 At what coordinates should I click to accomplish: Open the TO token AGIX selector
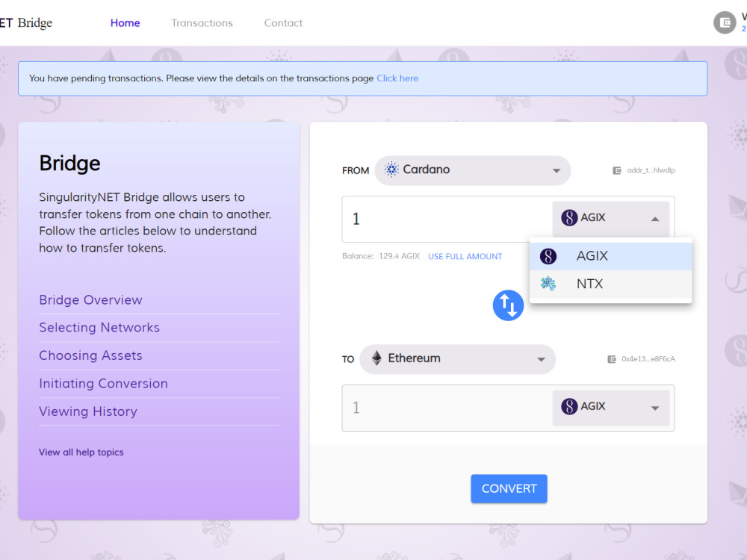click(x=611, y=408)
